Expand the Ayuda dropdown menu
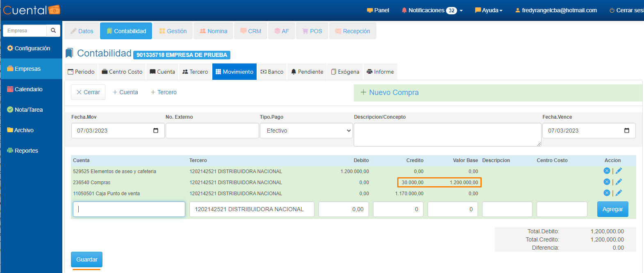The image size is (644, 273). [489, 10]
